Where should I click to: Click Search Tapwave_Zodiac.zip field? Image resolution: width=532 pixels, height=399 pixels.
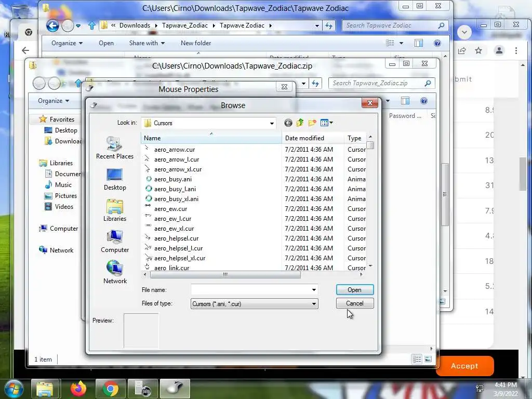tap(381, 83)
